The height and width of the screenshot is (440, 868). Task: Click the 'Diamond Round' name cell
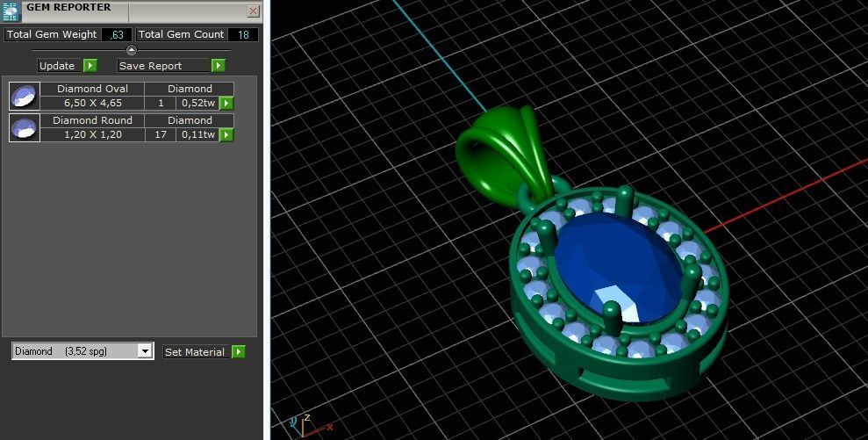92,120
